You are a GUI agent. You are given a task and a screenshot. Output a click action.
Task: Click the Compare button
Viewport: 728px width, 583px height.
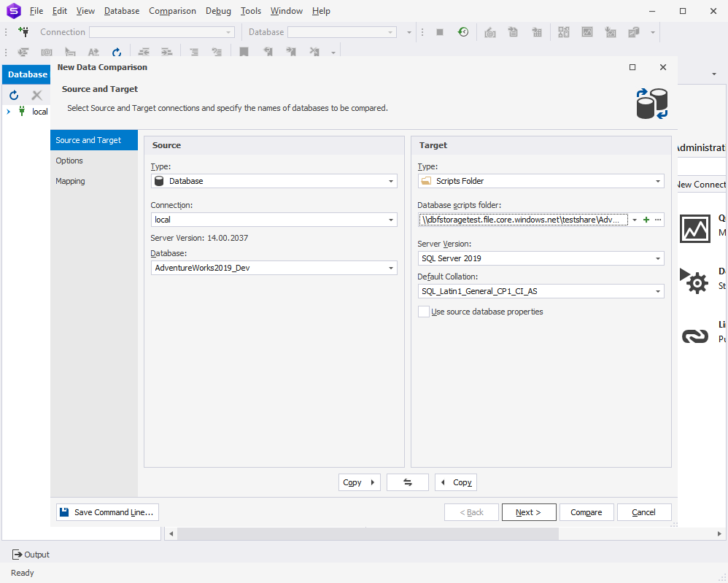pos(586,512)
